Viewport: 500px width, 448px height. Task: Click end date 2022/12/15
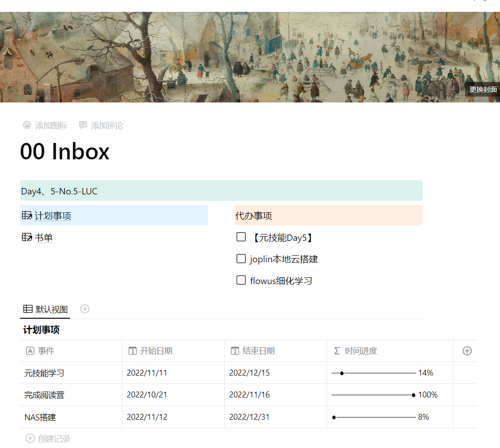[249, 373]
